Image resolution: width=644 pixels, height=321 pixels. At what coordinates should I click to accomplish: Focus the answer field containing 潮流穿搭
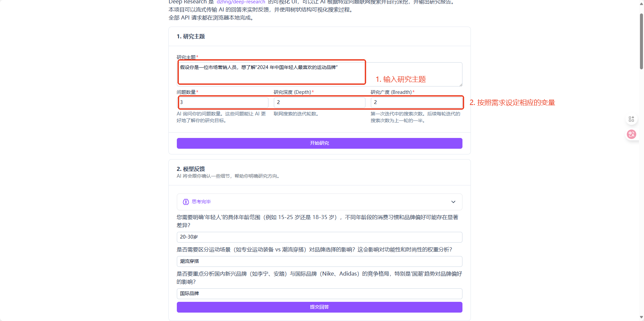click(319, 261)
